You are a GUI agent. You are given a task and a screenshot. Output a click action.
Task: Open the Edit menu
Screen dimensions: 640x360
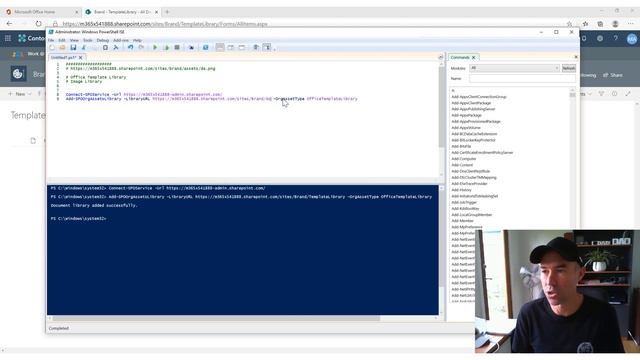pos(62,40)
